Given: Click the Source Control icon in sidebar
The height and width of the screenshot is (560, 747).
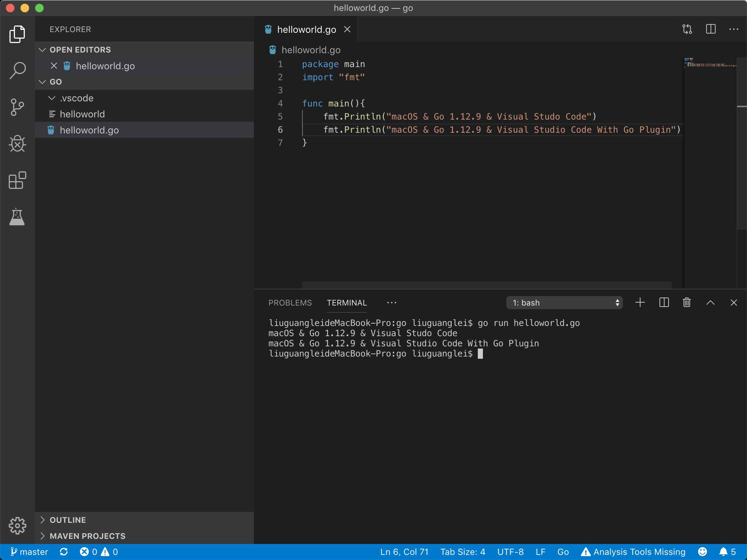Looking at the screenshot, I should click(x=16, y=107).
